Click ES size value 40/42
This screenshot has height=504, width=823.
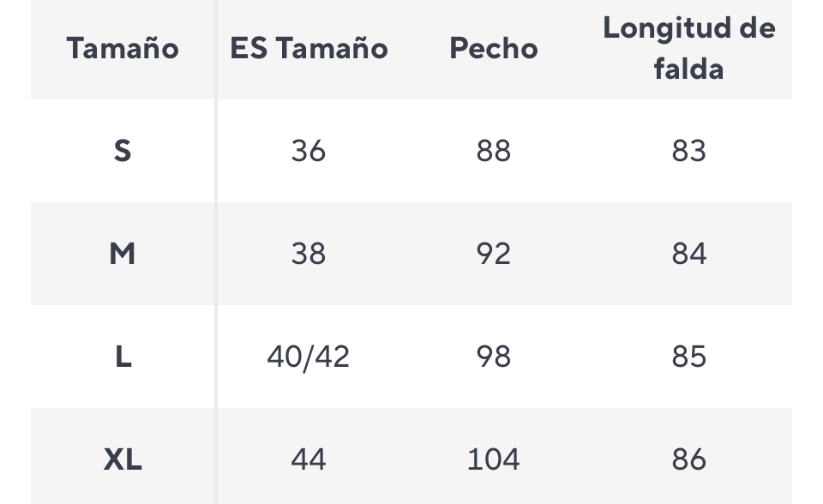coord(309,357)
